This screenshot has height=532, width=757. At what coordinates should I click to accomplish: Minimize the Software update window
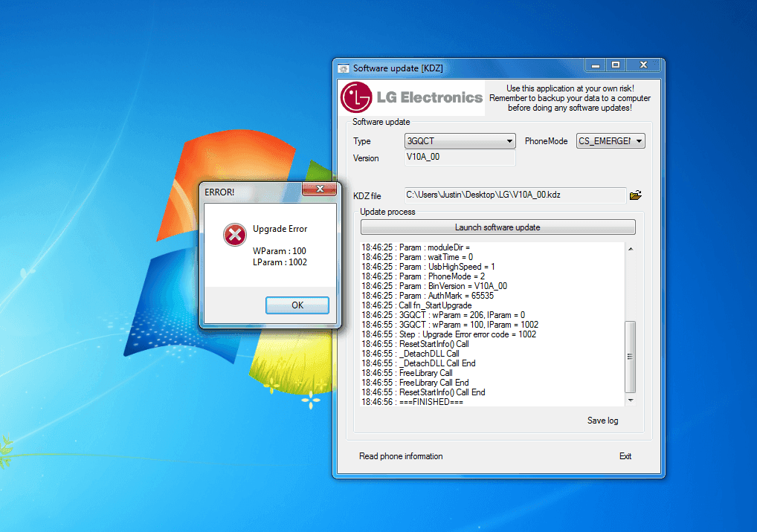tap(596, 65)
